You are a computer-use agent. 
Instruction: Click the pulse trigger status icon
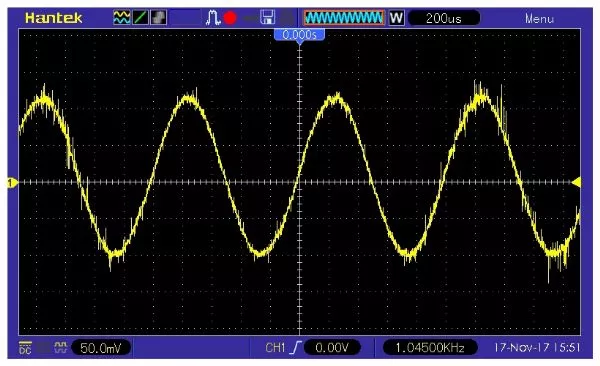[x=213, y=18]
